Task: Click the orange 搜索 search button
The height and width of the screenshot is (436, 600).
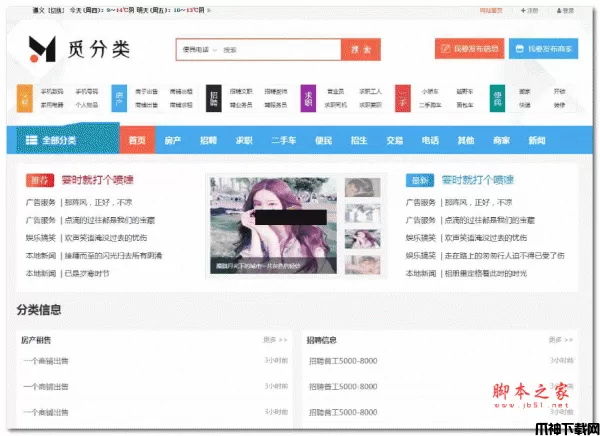Action: pos(361,49)
